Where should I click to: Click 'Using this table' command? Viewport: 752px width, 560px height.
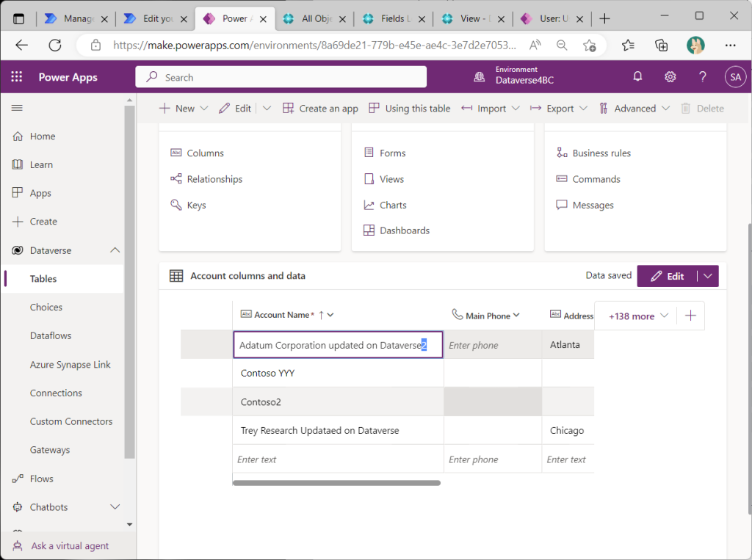click(x=410, y=109)
